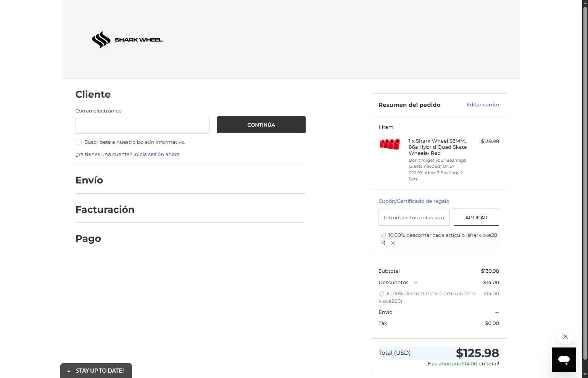Click the $125.98 total amount
Viewport: 588px width, 378px height.
tap(477, 353)
